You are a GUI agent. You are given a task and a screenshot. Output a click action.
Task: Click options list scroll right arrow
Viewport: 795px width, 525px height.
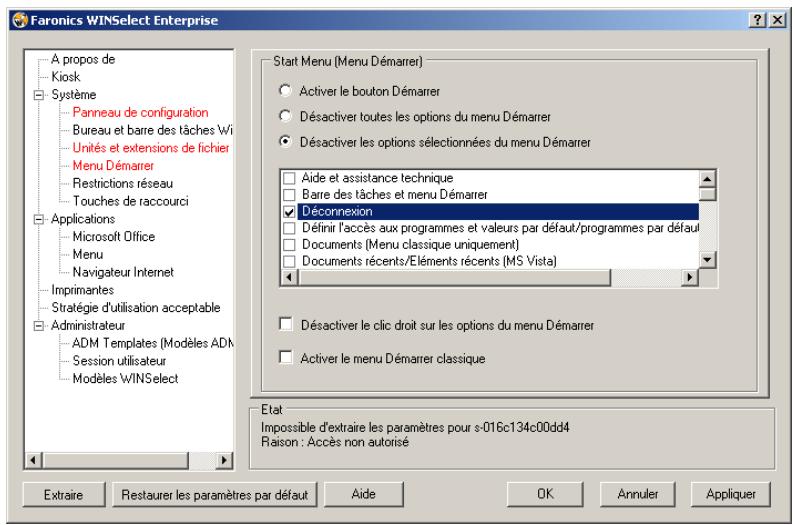690,277
